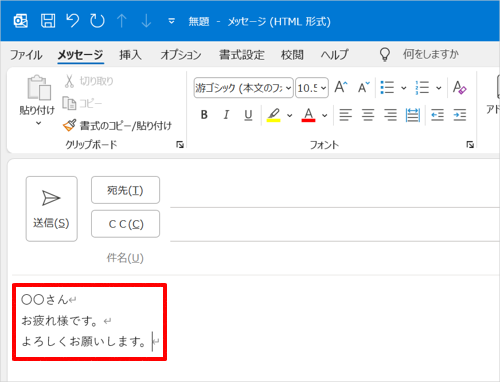Click the 何をしますか search field
The height and width of the screenshot is (382, 500).
[x=431, y=54]
